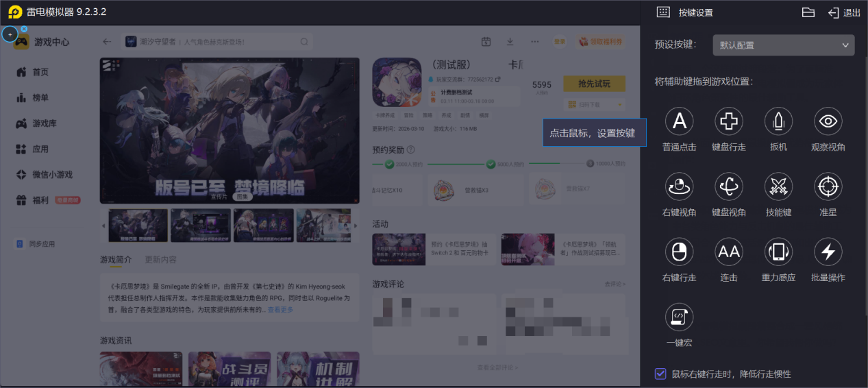Click the 5000人预约 progress checkmark
The height and width of the screenshot is (388, 868).
click(491, 165)
